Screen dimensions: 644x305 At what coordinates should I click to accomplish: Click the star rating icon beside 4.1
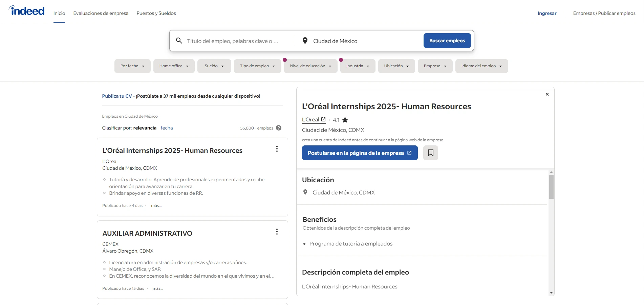click(345, 120)
